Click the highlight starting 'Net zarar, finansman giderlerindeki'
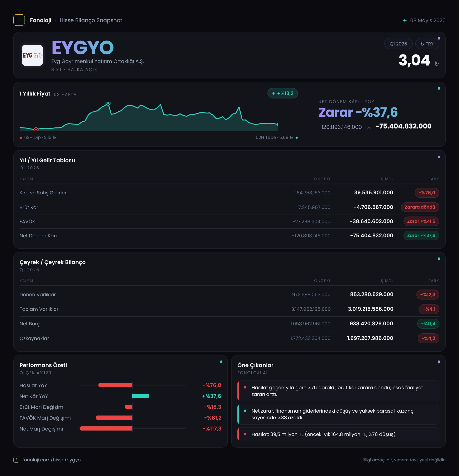The image size is (459, 476). [x=338, y=414]
